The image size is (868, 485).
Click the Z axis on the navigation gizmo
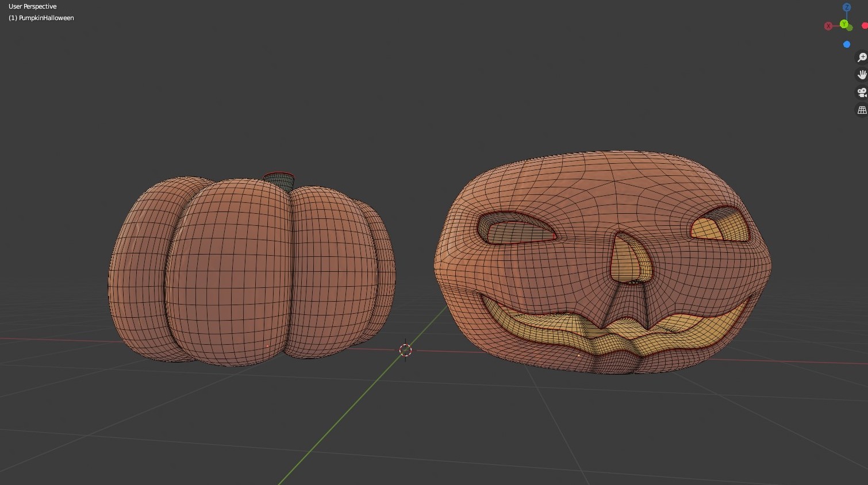tap(847, 7)
